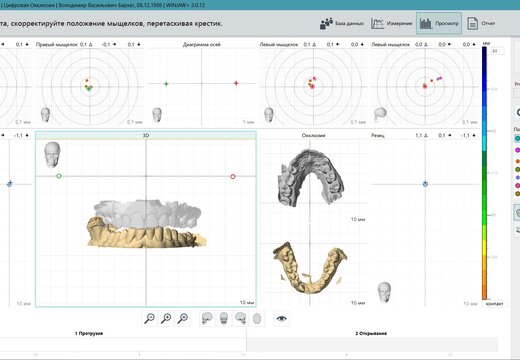
Task: Click the value field atop the color scale
Action: pos(497,51)
